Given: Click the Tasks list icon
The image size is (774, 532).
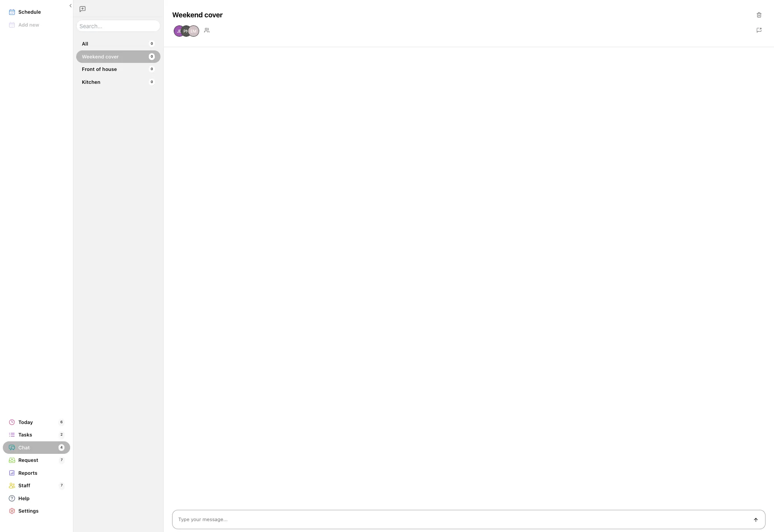Looking at the screenshot, I should click(x=12, y=435).
